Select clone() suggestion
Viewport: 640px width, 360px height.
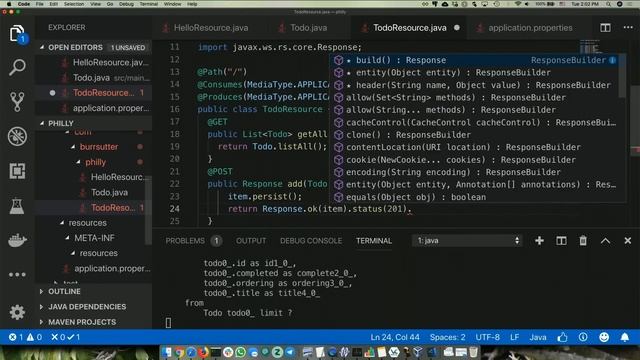pyautogui.click(x=475, y=135)
